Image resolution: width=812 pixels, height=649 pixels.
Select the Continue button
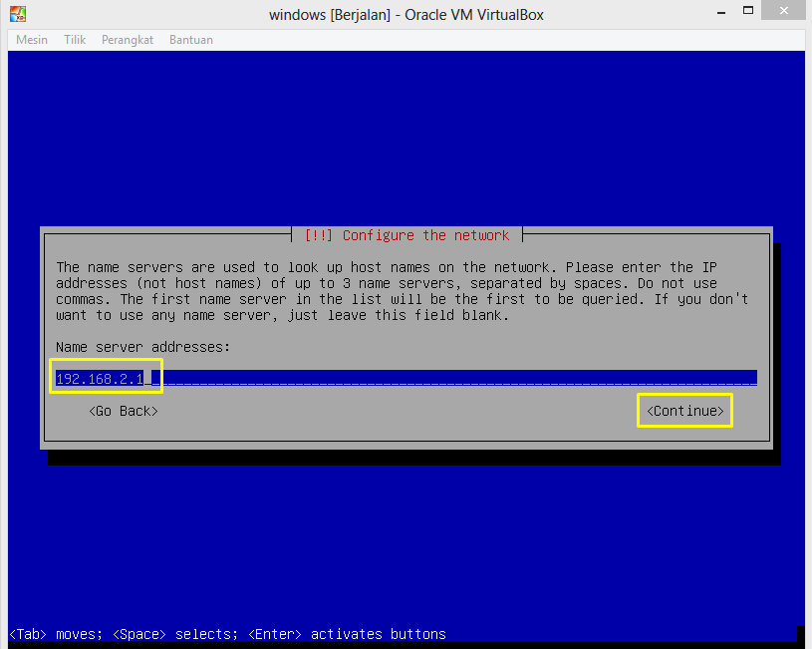click(x=684, y=410)
